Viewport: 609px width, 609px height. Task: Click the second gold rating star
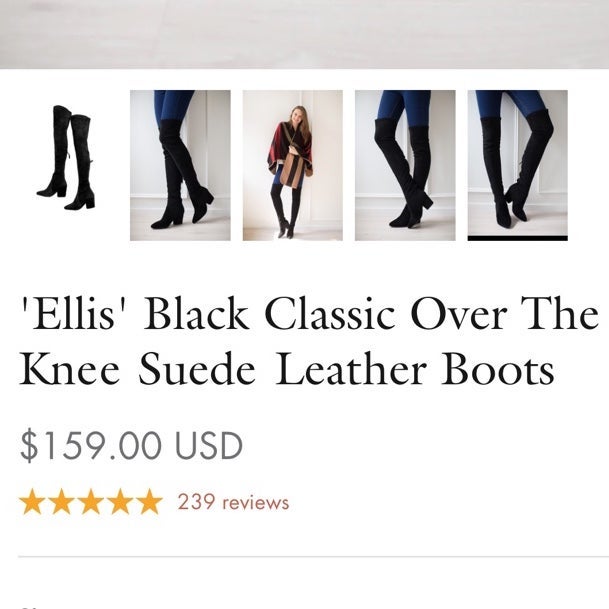(61, 501)
